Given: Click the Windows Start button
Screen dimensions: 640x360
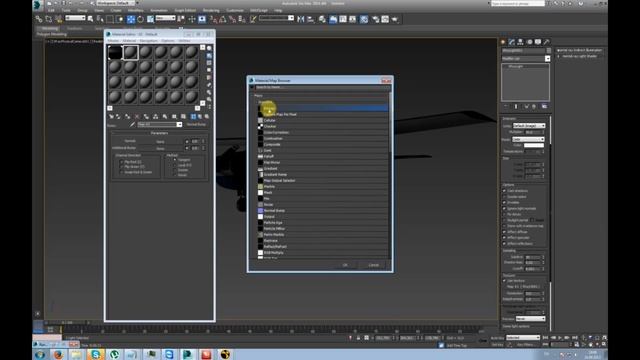Looking at the screenshot, I should (40, 354).
